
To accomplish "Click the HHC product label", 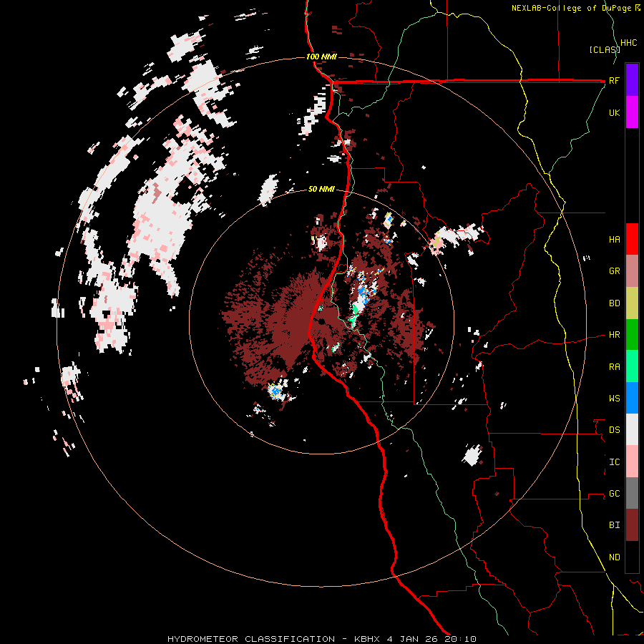I will coord(629,43).
